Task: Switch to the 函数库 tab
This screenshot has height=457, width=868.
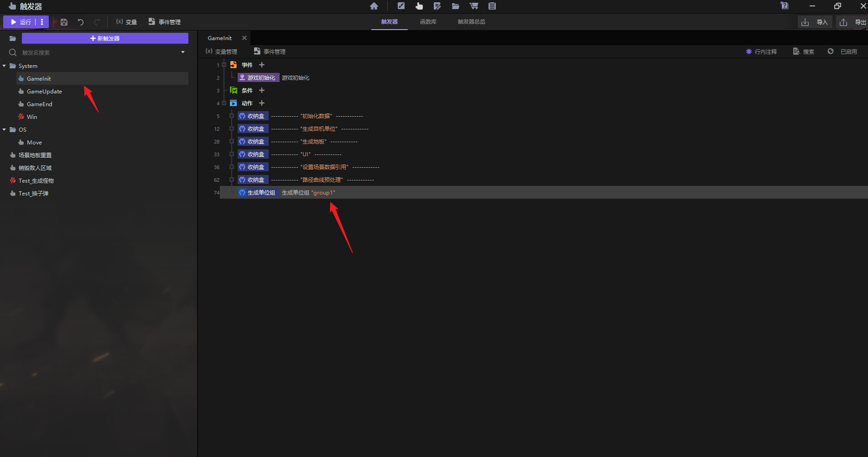Action: click(x=428, y=21)
